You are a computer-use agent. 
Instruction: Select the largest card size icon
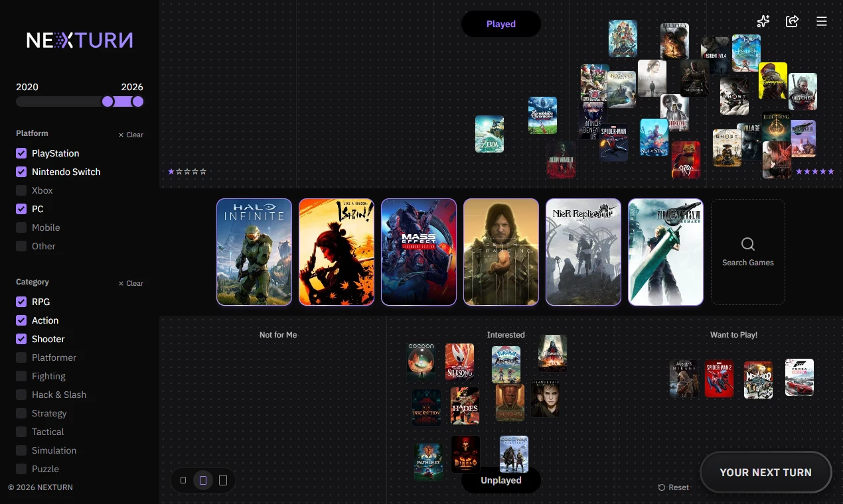tap(223, 480)
